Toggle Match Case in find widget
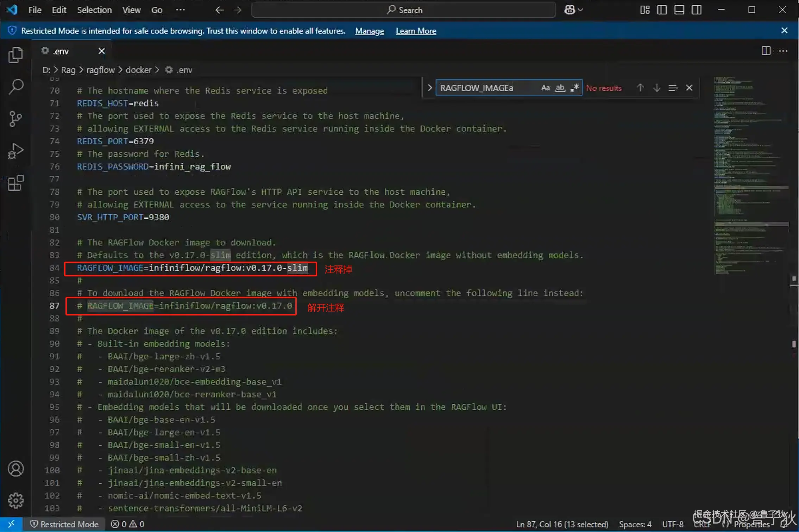This screenshot has height=532, width=799. (x=545, y=88)
